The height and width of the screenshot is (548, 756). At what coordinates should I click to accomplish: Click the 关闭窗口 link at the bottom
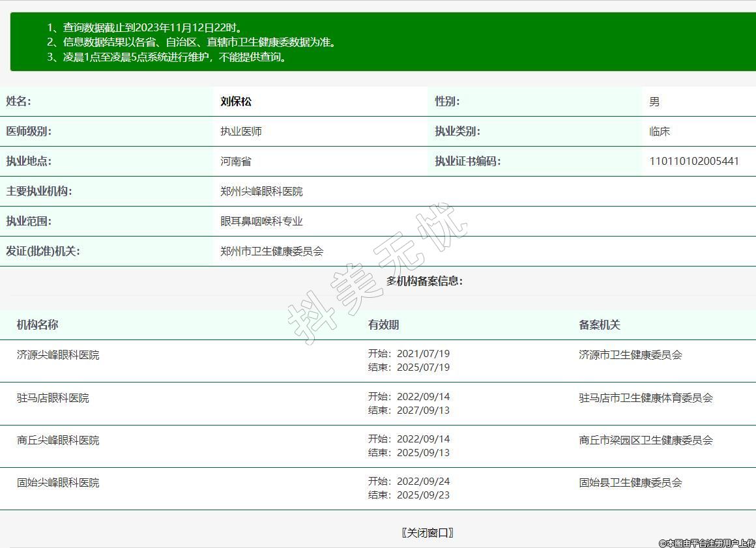pos(428,533)
